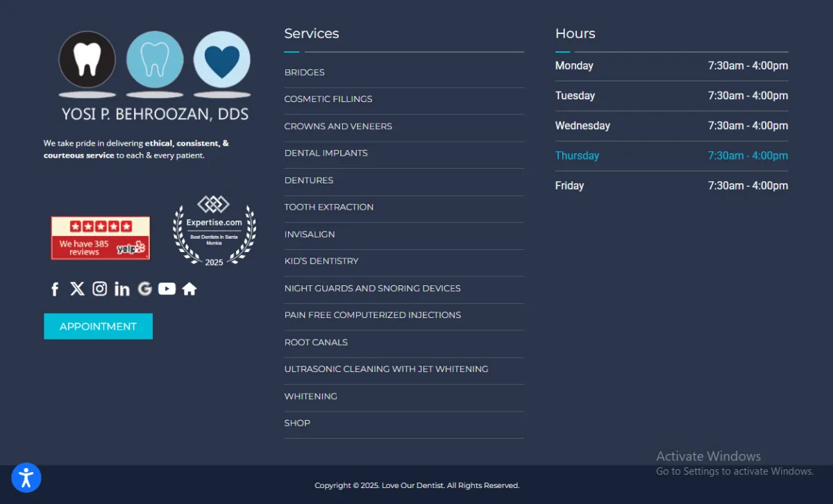Open the LinkedIn social icon

click(122, 289)
